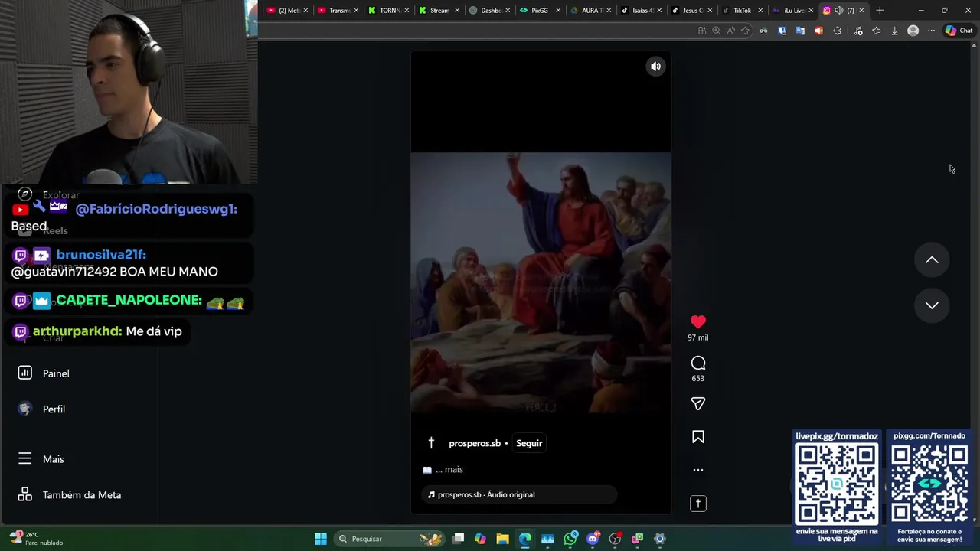Open WhatsApp from the taskbar
The width and height of the screenshot is (980, 551).
pyautogui.click(x=570, y=539)
